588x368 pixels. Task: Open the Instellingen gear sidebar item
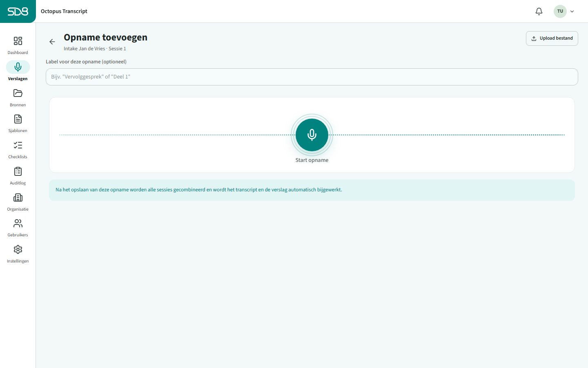pos(18,254)
